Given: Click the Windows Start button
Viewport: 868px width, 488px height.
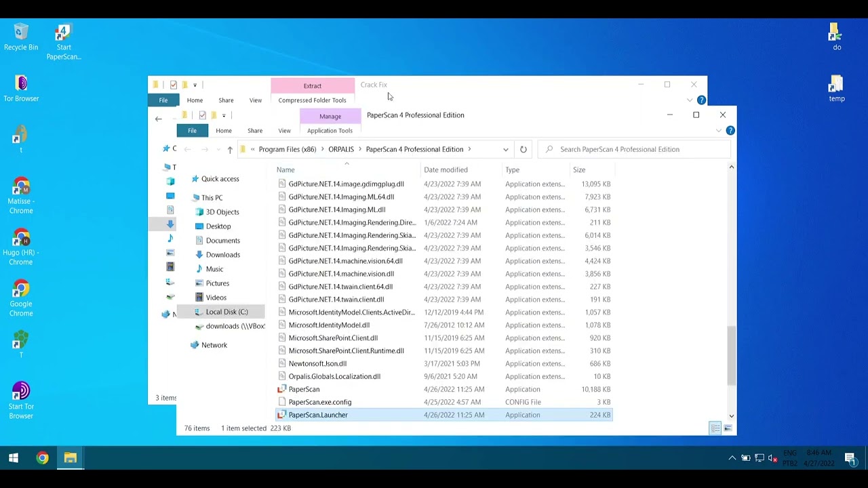Looking at the screenshot, I should coord(13,458).
